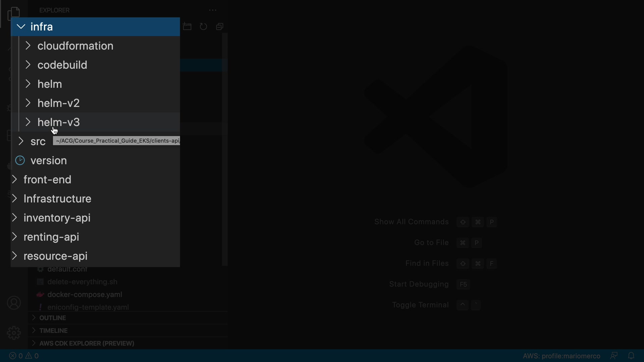Viewport: 644px width, 362px height.
Task: Open the Explorer more actions ellipsis
Action: point(213,10)
